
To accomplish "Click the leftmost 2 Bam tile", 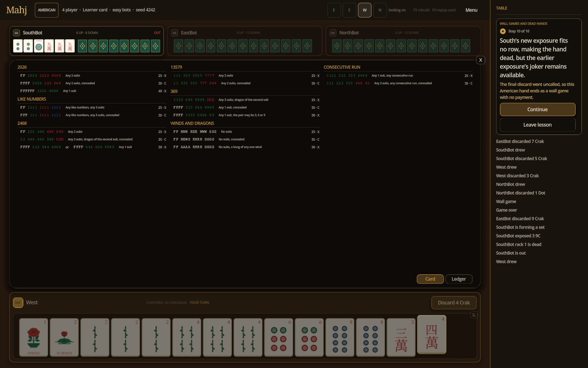I will (95, 337).
